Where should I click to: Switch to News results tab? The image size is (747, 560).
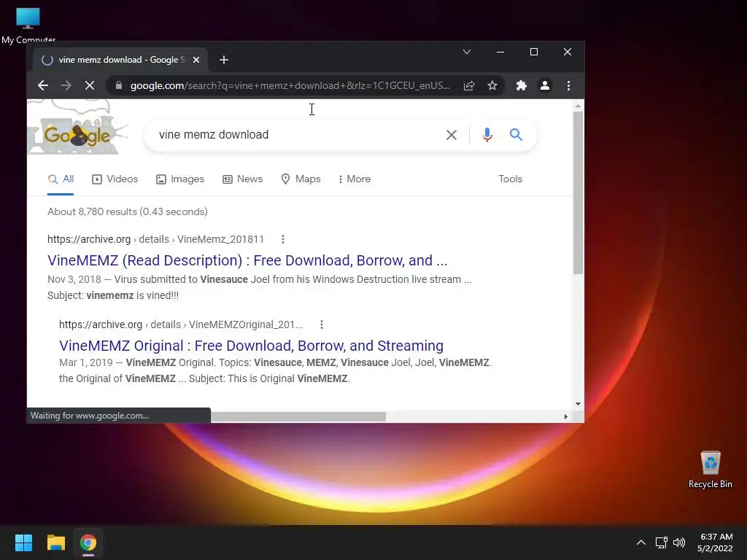tap(242, 179)
